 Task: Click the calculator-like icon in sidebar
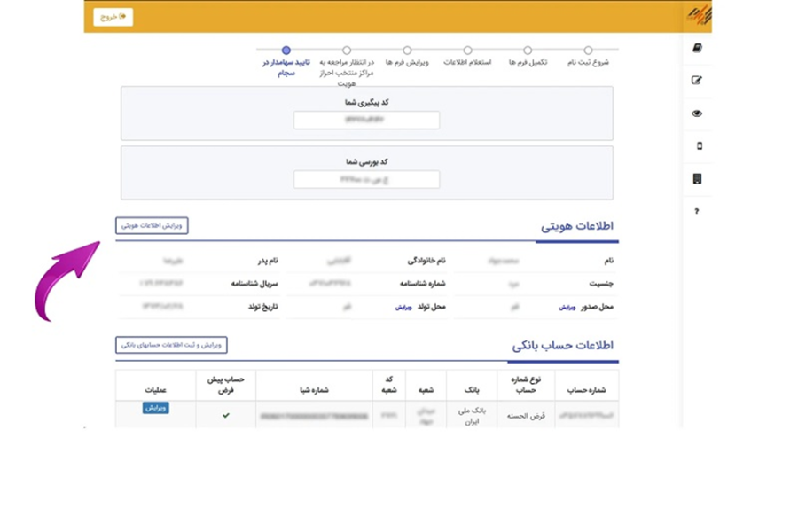697,179
